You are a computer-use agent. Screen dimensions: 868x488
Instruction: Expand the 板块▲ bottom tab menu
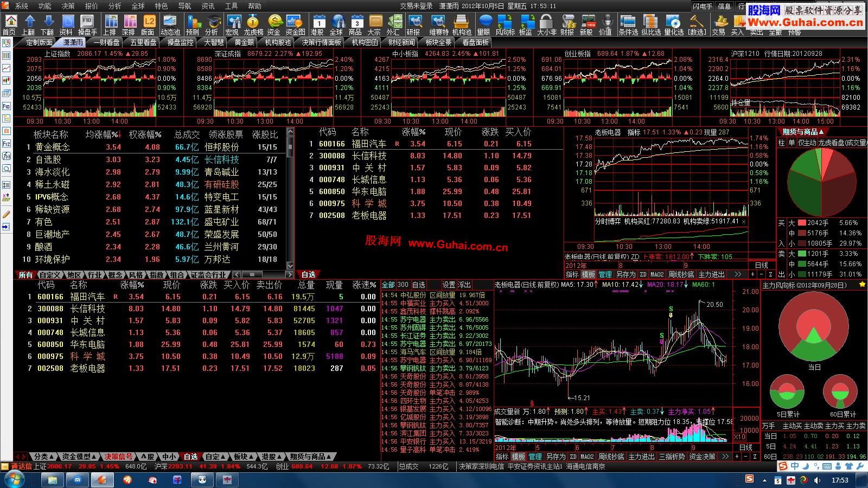click(x=244, y=457)
